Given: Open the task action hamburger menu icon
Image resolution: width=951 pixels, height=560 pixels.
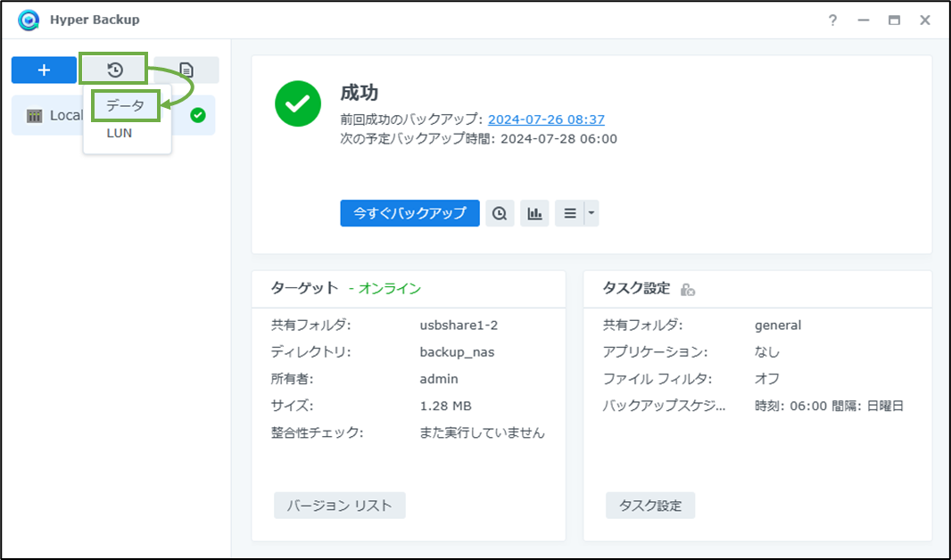Looking at the screenshot, I should click(571, 213).
